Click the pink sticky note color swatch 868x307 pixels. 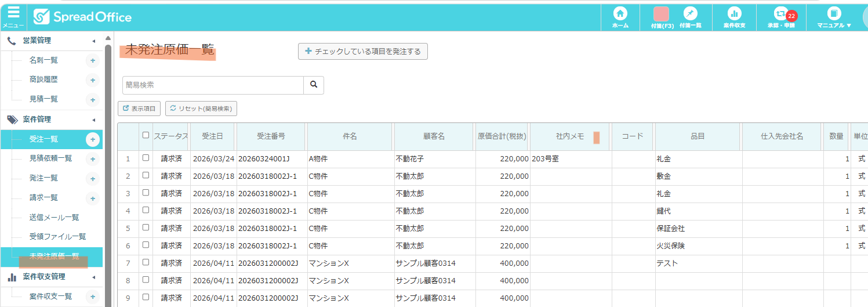point(661,14)
